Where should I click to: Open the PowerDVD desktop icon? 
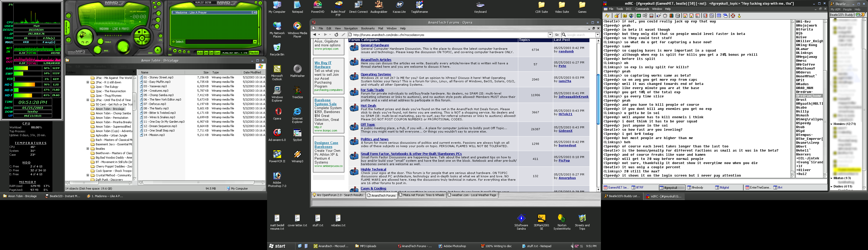click(317, 7)
